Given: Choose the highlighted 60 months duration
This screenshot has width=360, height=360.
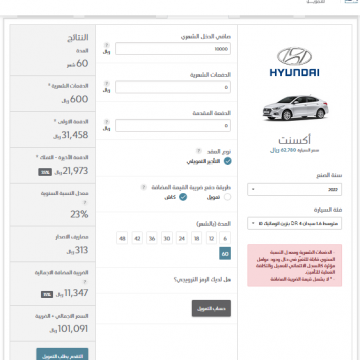Looking at the screenshot, I should click(x=225, y=254).
